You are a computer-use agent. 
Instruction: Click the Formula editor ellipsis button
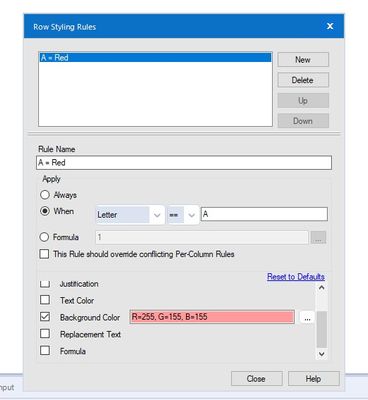click(x=318, y=238)
